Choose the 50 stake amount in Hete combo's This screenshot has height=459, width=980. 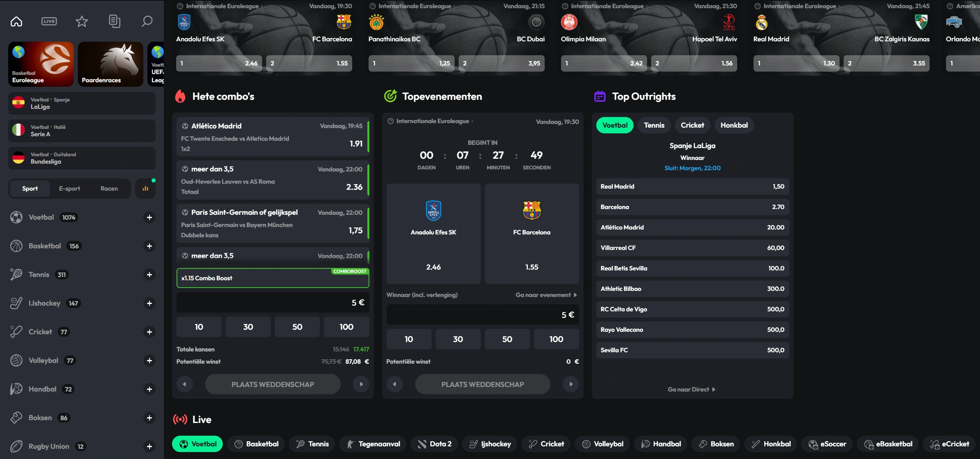297,327
